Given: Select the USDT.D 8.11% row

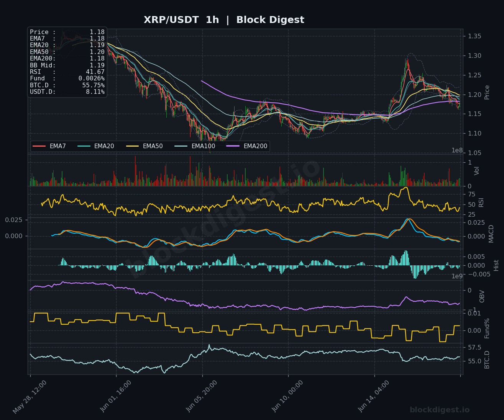Looking at the screenshot, I should (67, 92).
